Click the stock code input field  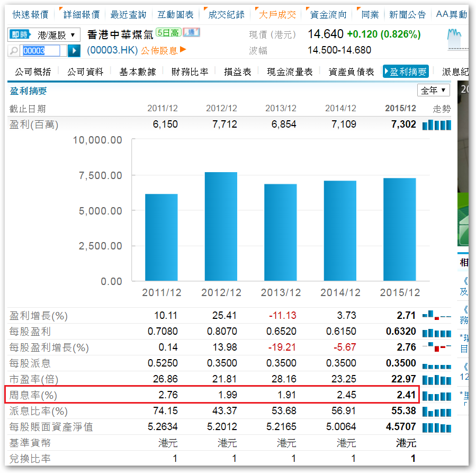[x=43, y=51]
